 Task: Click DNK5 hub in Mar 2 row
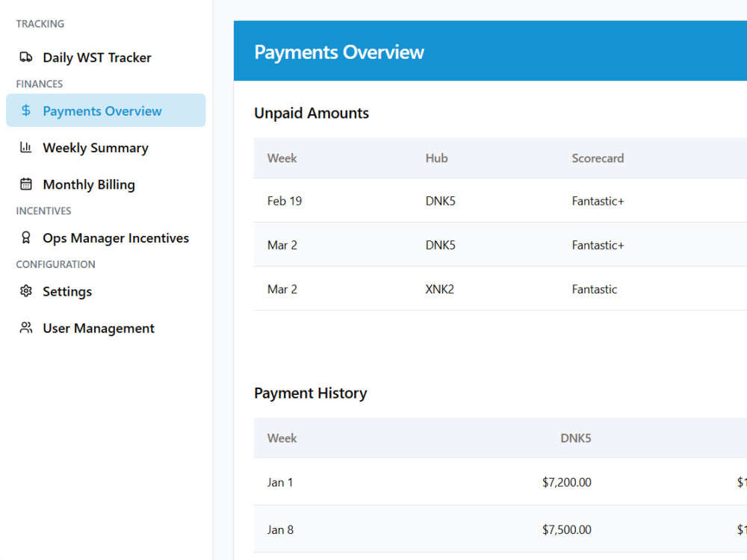440,245
